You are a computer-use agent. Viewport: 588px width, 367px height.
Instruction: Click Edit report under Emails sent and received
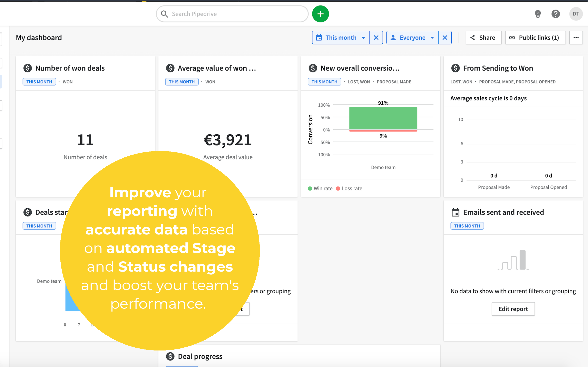click(513, 309)
